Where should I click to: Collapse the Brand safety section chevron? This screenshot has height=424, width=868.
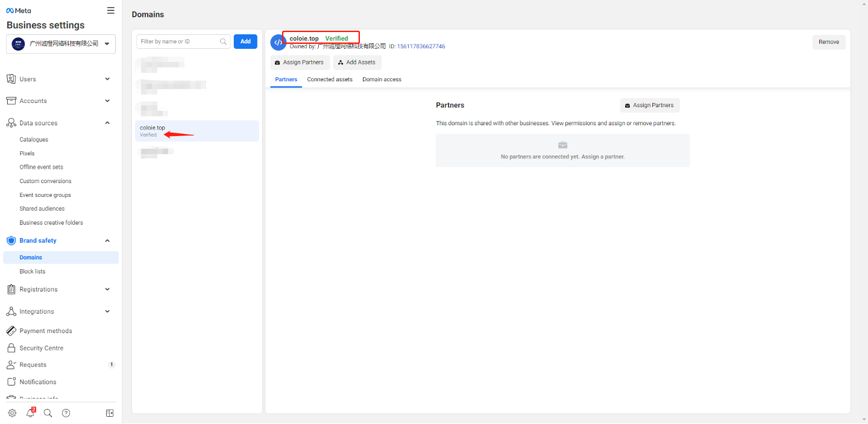(x=107, y=240)
